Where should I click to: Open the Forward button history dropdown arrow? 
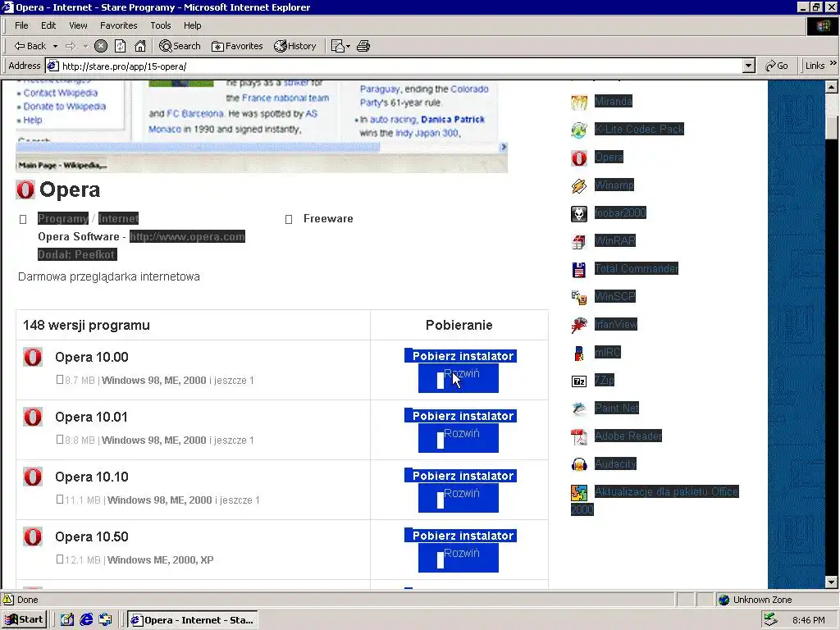[x=85, y=46]
